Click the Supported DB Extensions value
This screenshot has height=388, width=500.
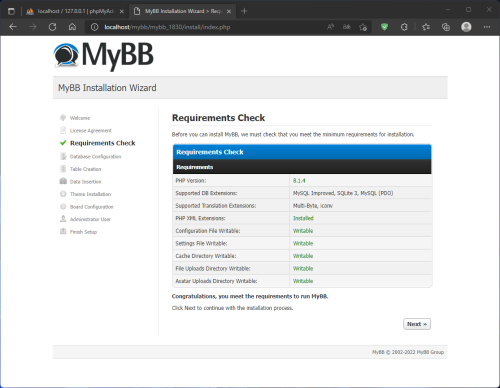pos(343,193)
